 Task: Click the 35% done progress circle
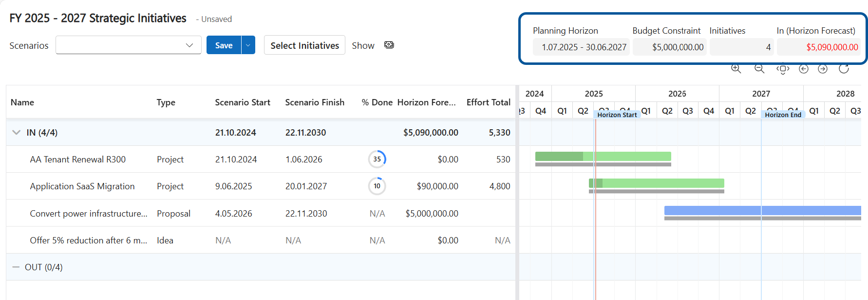pyautogui.click(x=377, y=159)
